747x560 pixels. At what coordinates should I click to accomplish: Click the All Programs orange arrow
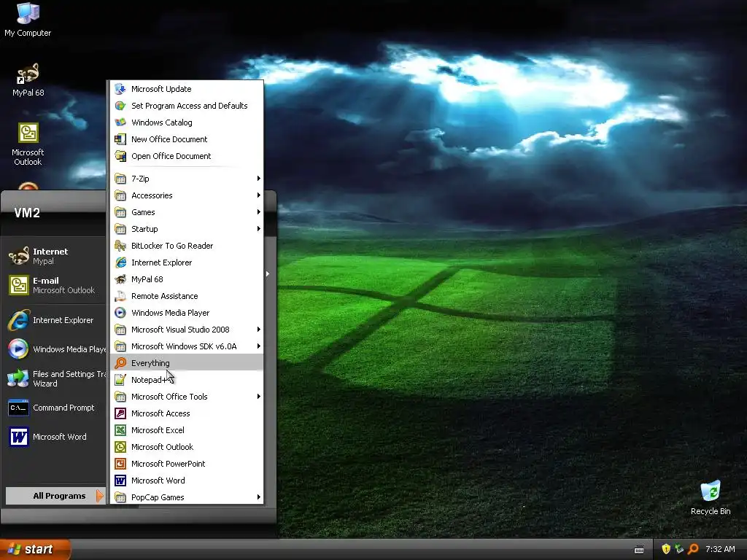99,496
